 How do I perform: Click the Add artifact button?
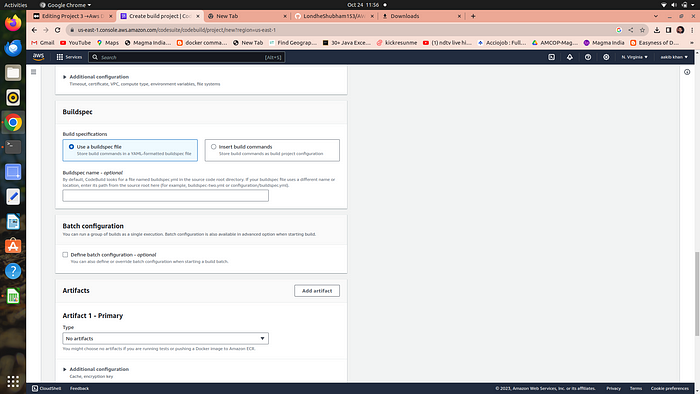coord(317,290)
